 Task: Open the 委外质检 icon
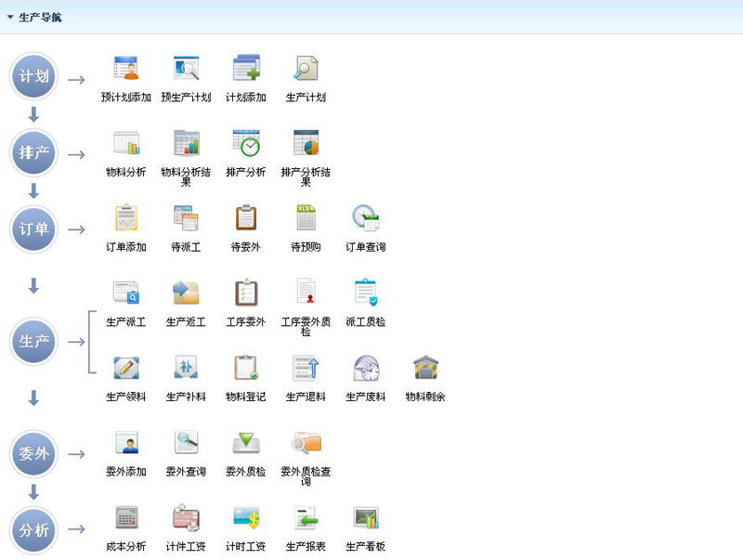246,443
